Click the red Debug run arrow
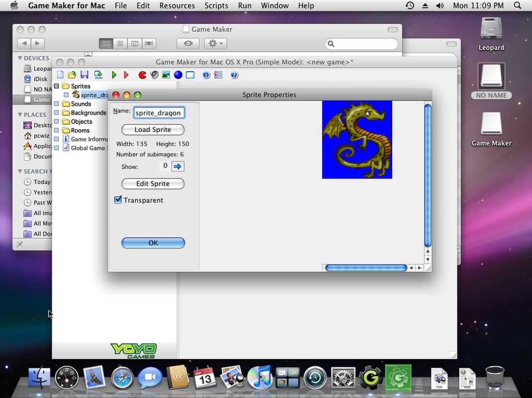The width and height of the screenshot is (532, 398). tap(126, 75)
